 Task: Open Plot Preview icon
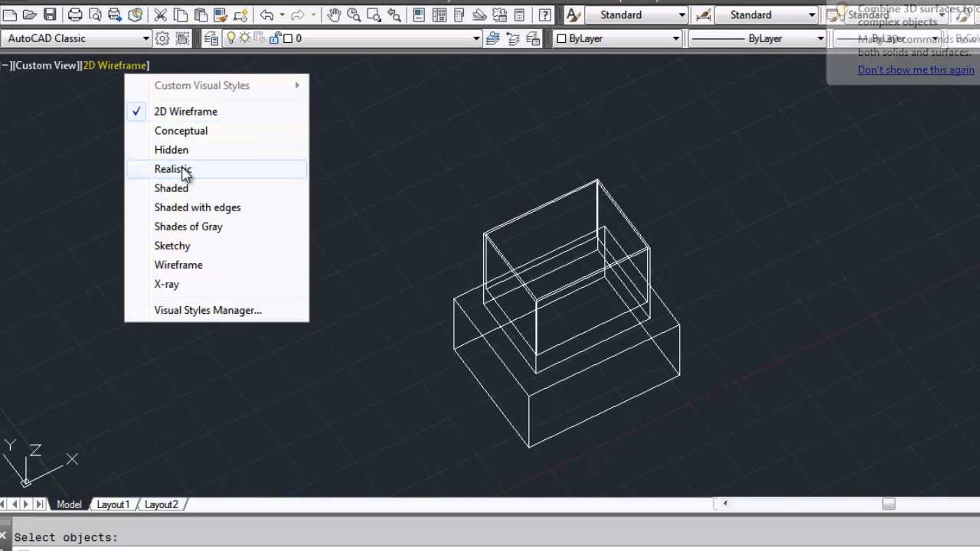95,15
